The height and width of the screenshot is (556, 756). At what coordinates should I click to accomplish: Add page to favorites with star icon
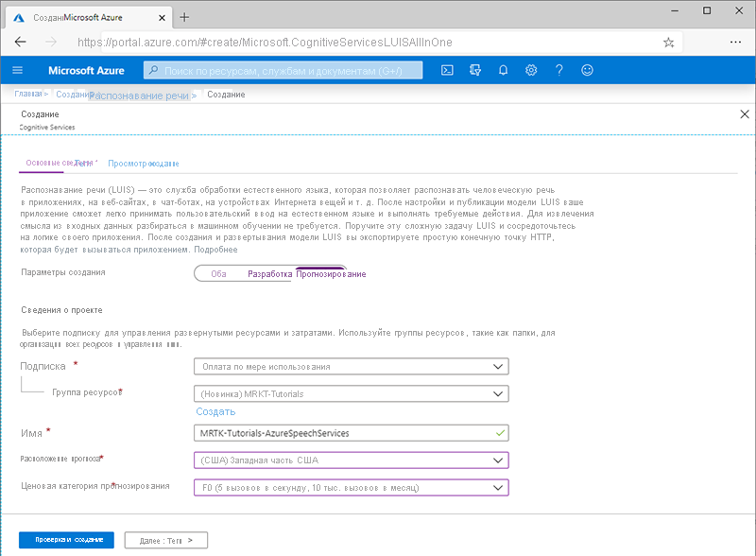[x=668, y=43]
